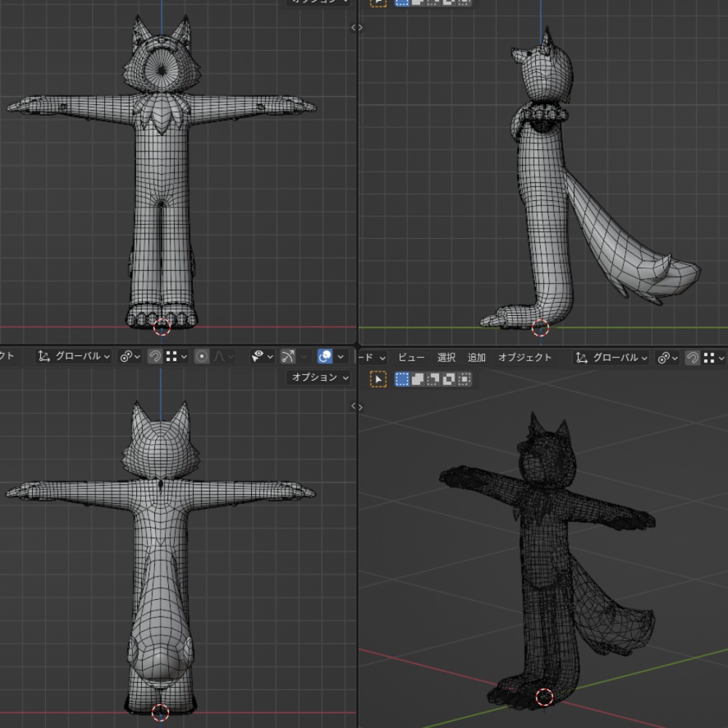Open the 追加 menu
Viewport: 728px width, 728px height.
coord(476,357)
